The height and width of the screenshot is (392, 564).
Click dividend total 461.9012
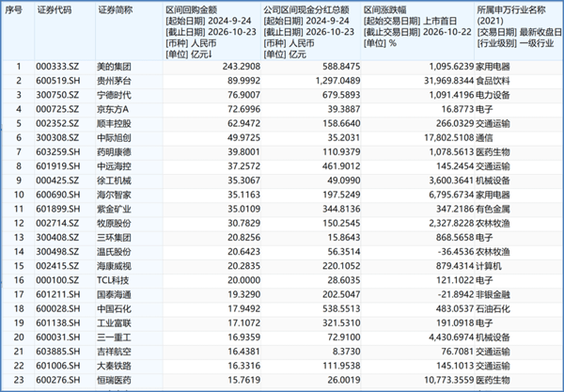coord(341,166)
